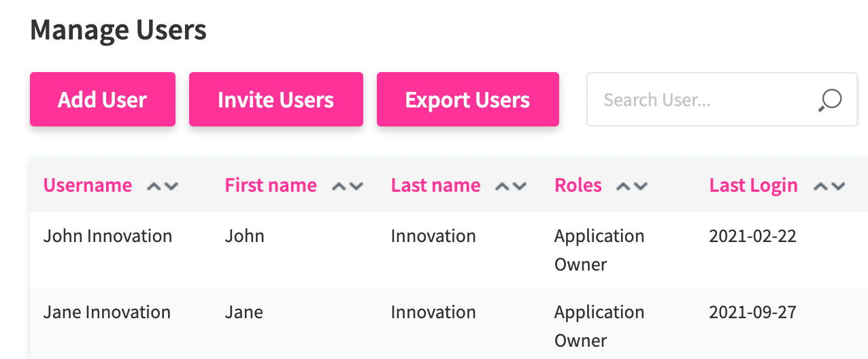This screenshot has width=868, height=359.
Task: Sort Last name ascending with up arrow
Action: (503, 186)
